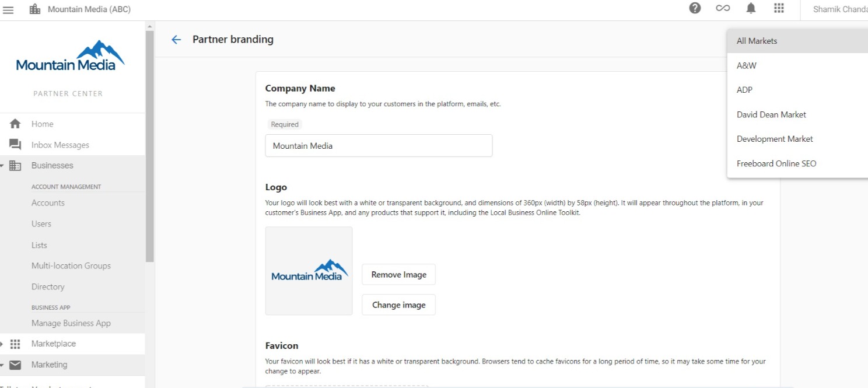Select David Dean Market
Viewport: 868px width, 388px height.
pos(797,114)
